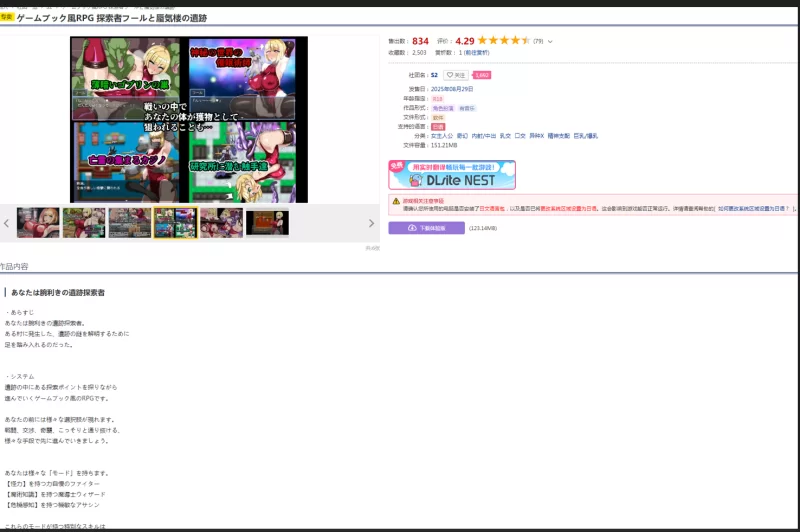The width and height of the screenshot is (800, 532).
Task: Click the R18 age restriction tag
Action: [437, 99]
